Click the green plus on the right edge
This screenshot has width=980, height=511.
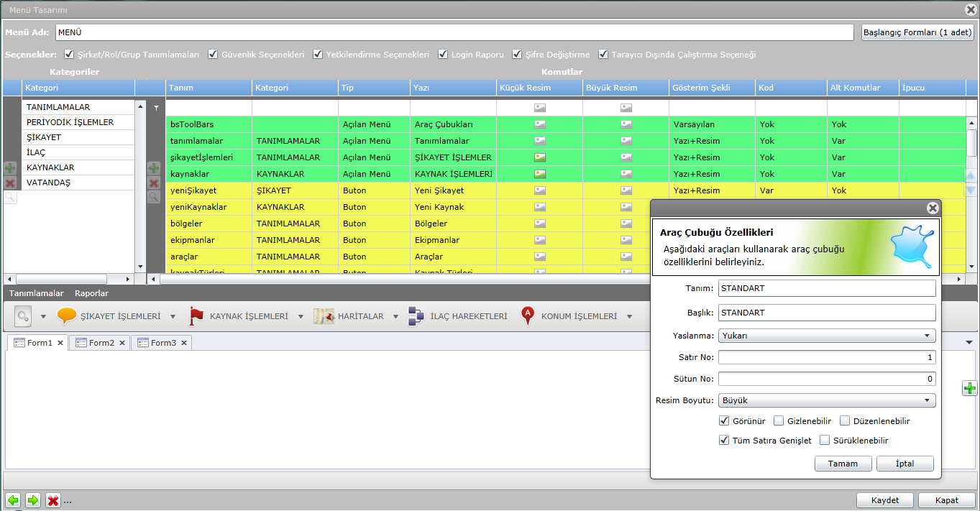pyautogui.click(x=970, y=389)
